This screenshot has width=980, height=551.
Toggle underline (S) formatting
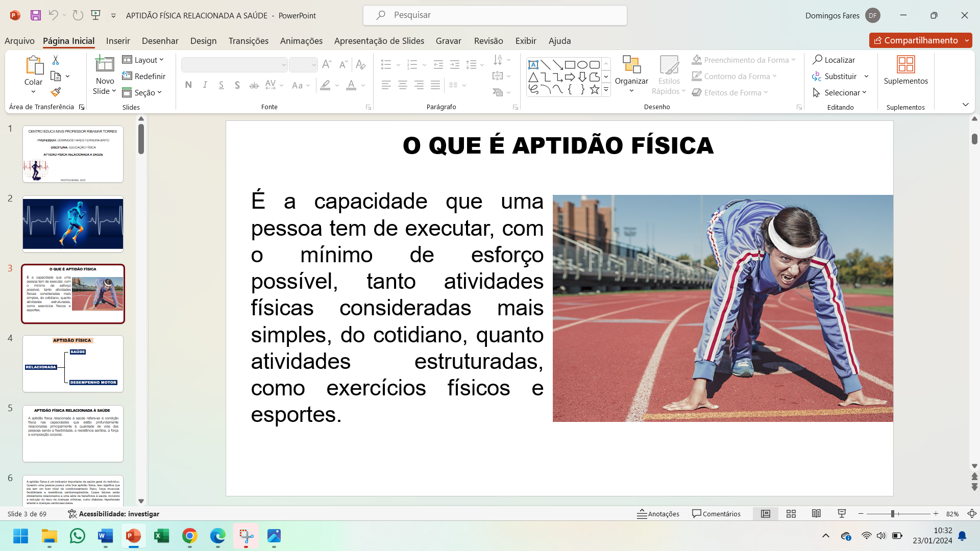tap(222, 85)
